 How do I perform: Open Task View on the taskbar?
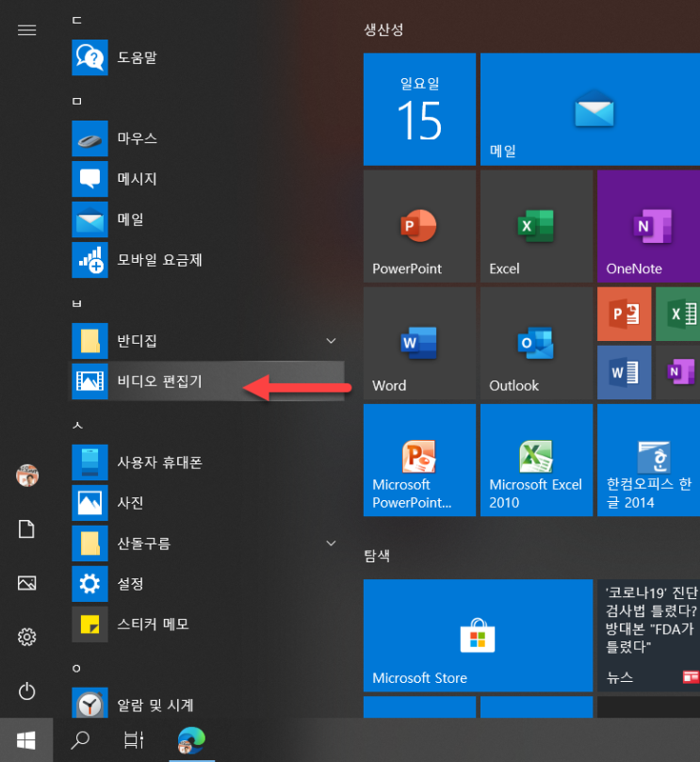[134, 740]
